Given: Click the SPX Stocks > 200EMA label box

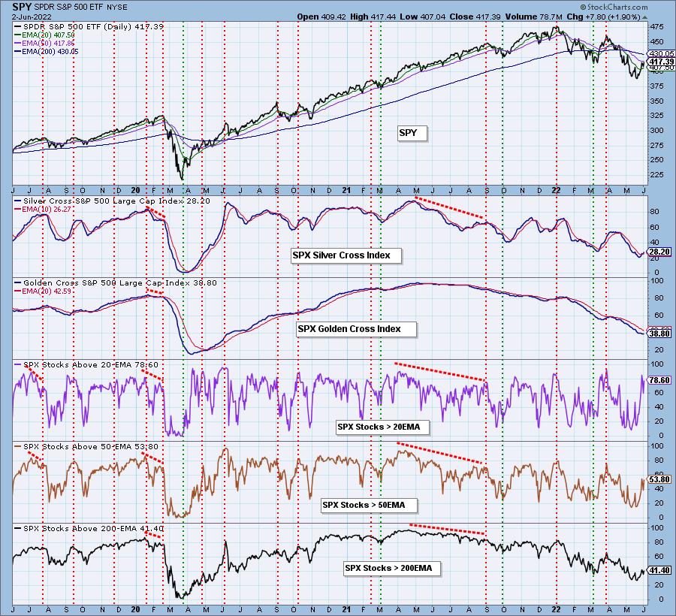Looking at the screenshot, I should click(392, 569).
